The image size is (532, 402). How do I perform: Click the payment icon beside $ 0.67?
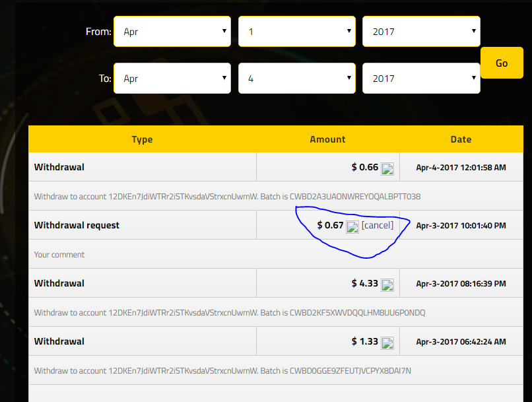[x=352, y=227]
